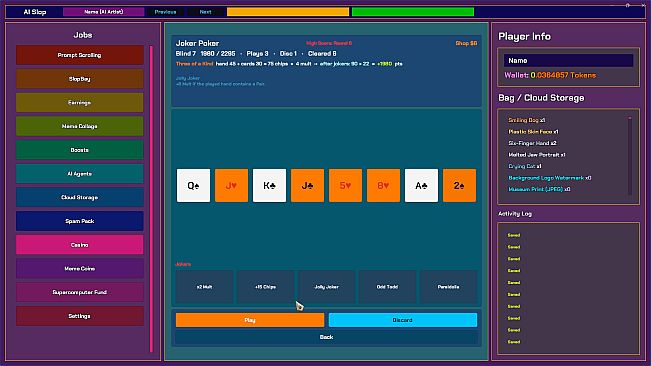This screenshot has width=651, height=366.
Task: Play the selected cards
Action: coord(250,320)
